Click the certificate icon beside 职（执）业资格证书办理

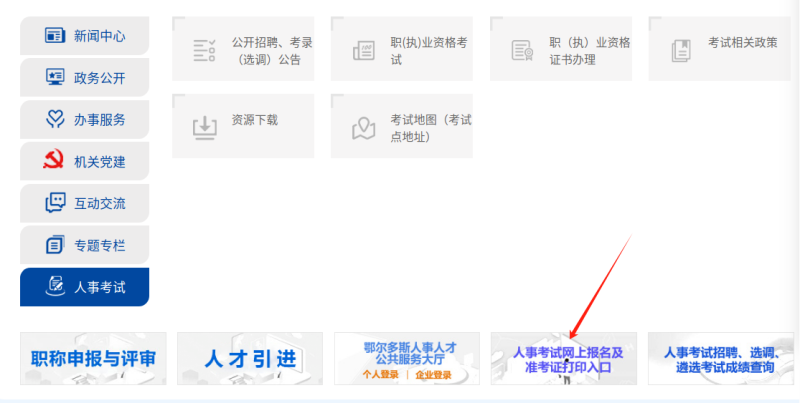pos(522,51)
